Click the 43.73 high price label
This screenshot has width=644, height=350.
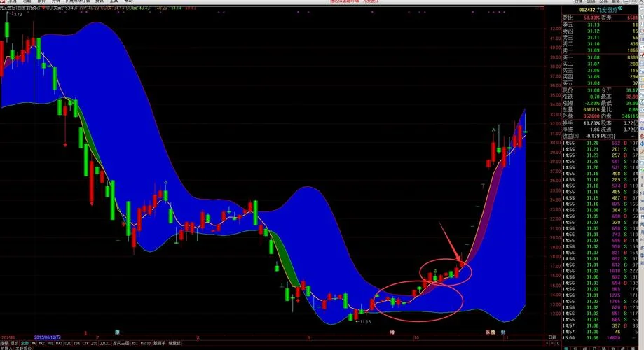tap(16, 15)
